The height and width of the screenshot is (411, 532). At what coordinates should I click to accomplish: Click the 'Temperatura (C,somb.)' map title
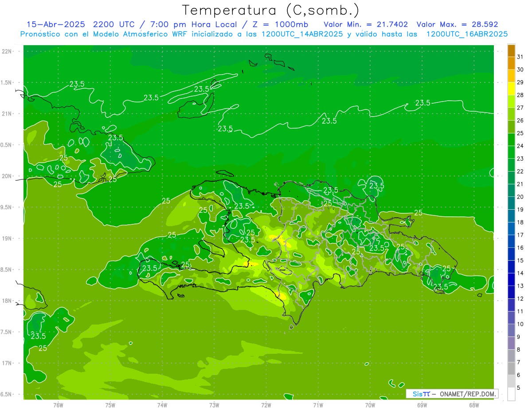(x=271, y=10)
